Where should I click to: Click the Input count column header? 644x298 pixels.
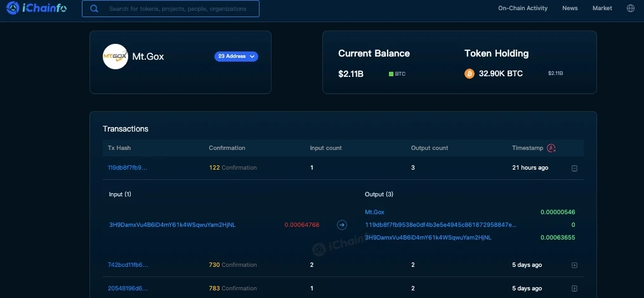coord(325,148)
